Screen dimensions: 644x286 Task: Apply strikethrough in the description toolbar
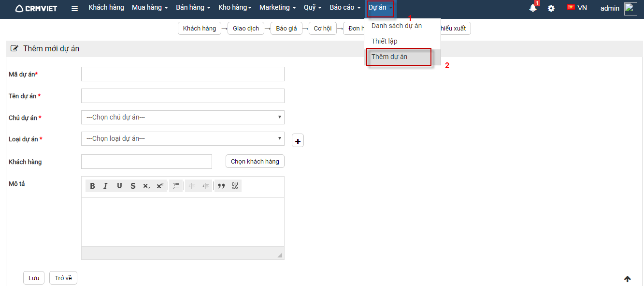click(x=133, y=186)
